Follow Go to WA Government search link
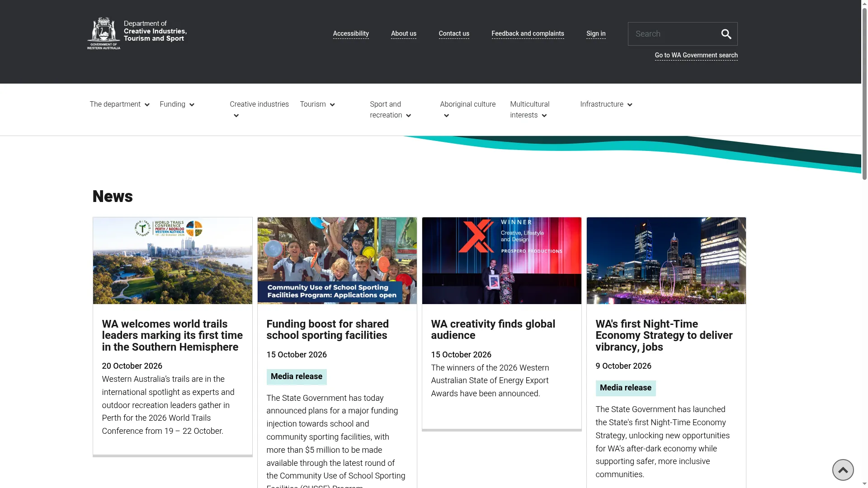Image resolution: width=868 pixels, height=488 pixels. coord(696,56)
